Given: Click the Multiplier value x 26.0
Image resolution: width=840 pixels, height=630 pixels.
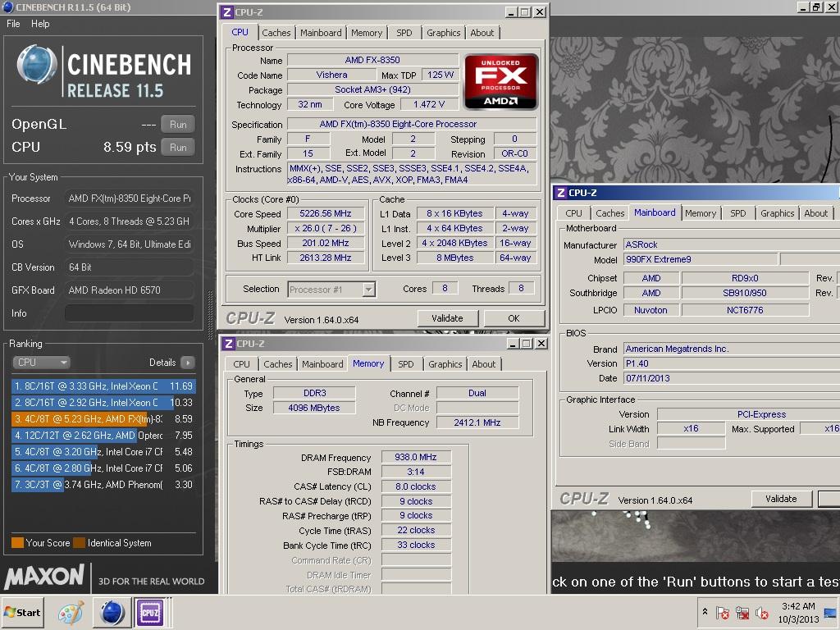Looking at the screenshot, I should pyautogui.click(x=326, y=228).
